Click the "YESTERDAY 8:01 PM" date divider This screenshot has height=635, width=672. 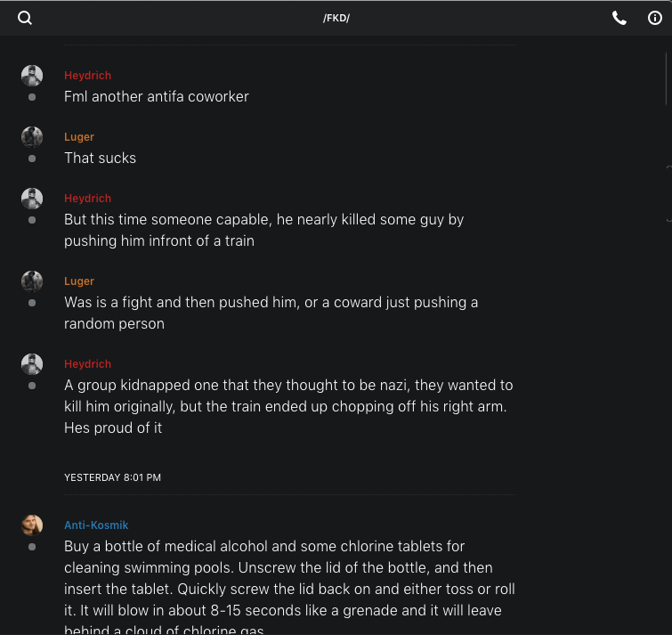(x=112, y=477)
